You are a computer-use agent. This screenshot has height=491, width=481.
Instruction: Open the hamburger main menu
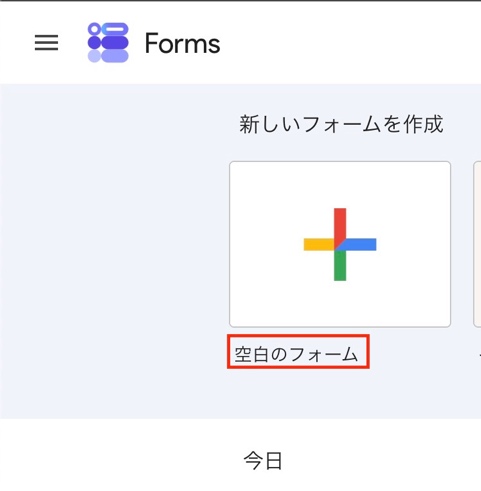click(46, 43)
